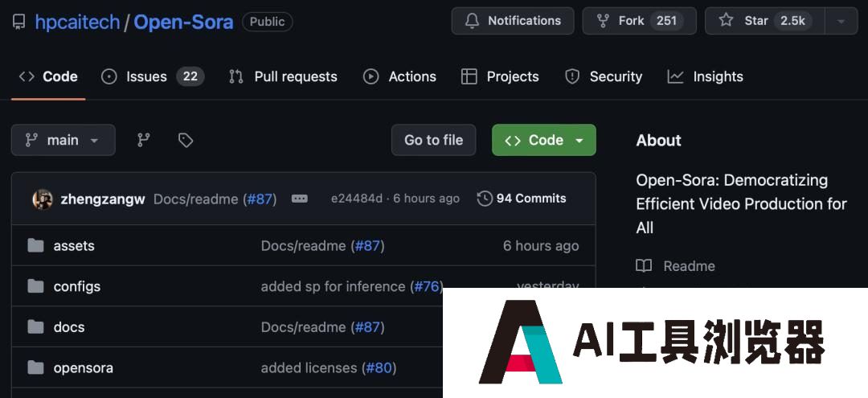Open the 'added licenses' commit message
This screenshot has height=398, width=868.
pos(309,368)
